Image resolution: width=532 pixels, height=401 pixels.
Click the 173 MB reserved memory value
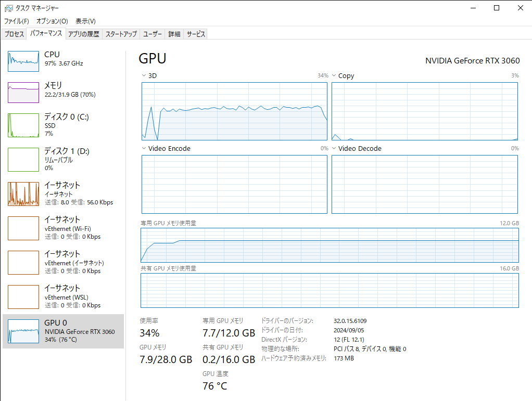344,358
